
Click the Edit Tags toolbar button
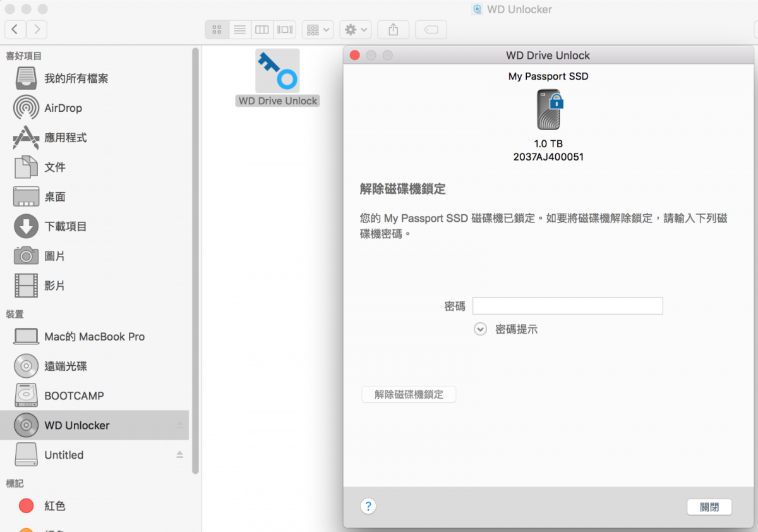pyautogui.click(x=431, y=30)
